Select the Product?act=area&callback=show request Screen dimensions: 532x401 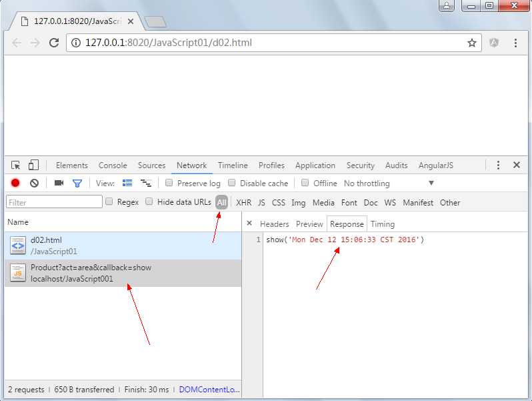click(123, 273)
